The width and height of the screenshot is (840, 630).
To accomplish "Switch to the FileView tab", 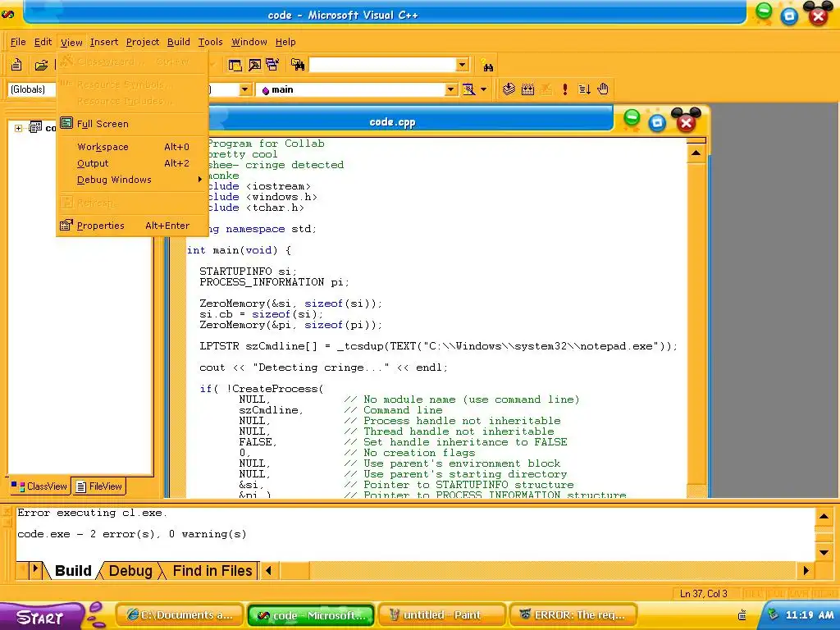I will [99, 486].
